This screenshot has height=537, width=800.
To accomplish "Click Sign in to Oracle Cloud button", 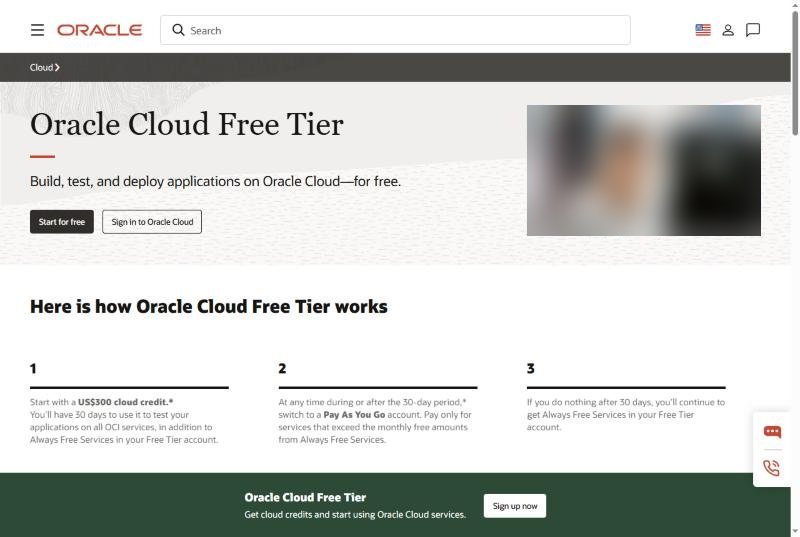I will (x=152, y=222).
